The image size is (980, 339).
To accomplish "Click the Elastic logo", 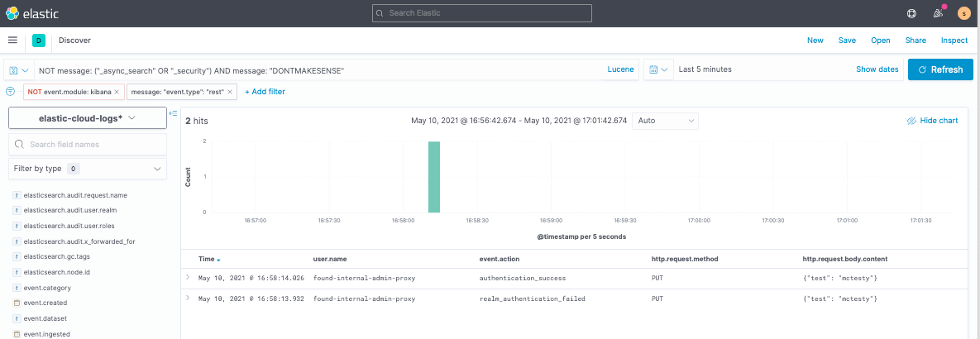I will tap(32, 13).
